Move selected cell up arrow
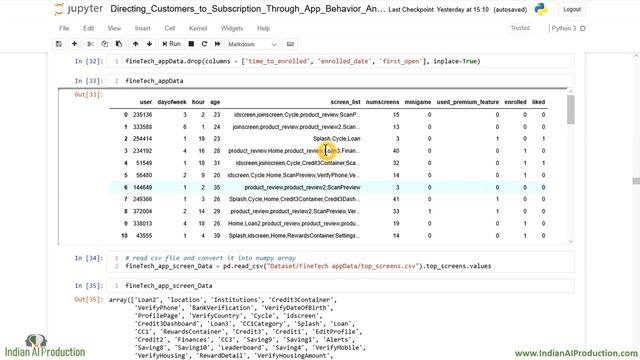Viewport: 640px width, 360px height. pos(136,44)
